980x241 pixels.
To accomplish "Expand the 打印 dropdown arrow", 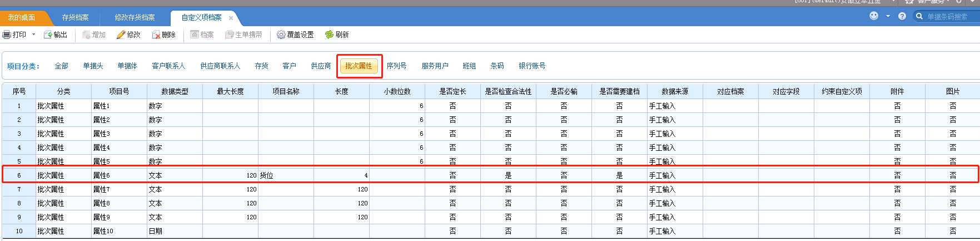I will click(33, 35).
